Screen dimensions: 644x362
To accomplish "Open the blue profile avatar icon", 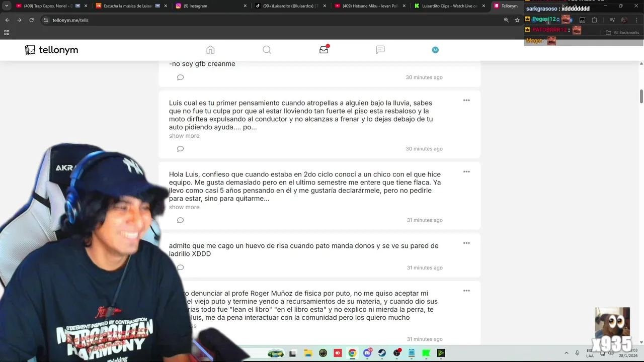I will [435, 50].
